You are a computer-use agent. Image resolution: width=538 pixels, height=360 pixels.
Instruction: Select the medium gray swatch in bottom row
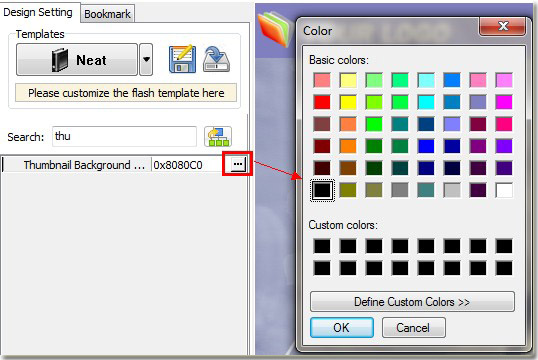pyautogui.click(x=400, y=190)
